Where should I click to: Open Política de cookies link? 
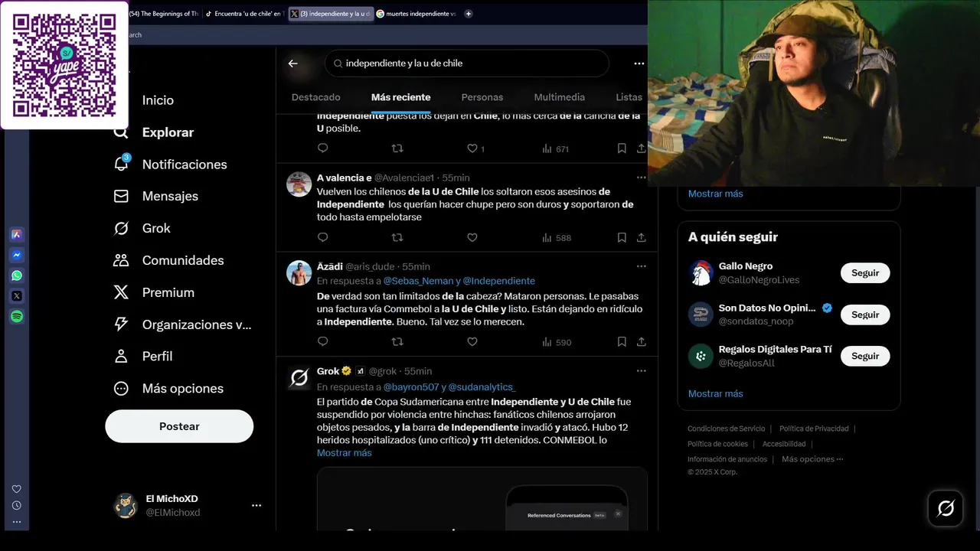[x=717, y=444]
